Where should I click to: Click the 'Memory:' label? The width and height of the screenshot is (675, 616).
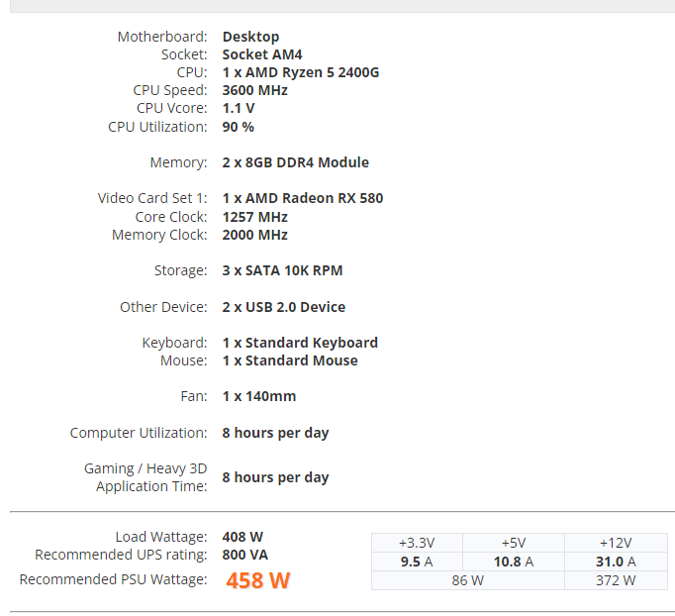tap(179, 162)
